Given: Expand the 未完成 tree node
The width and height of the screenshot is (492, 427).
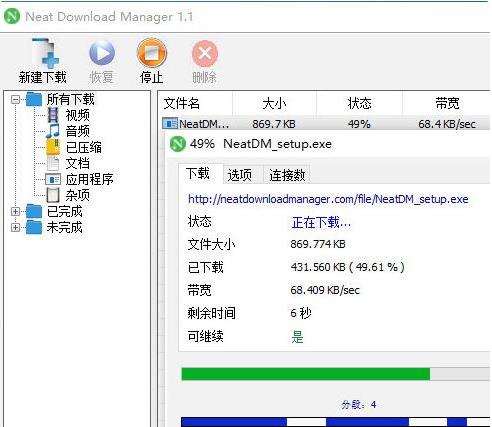Looking at the screenshot, I should [x=15, y=227].
